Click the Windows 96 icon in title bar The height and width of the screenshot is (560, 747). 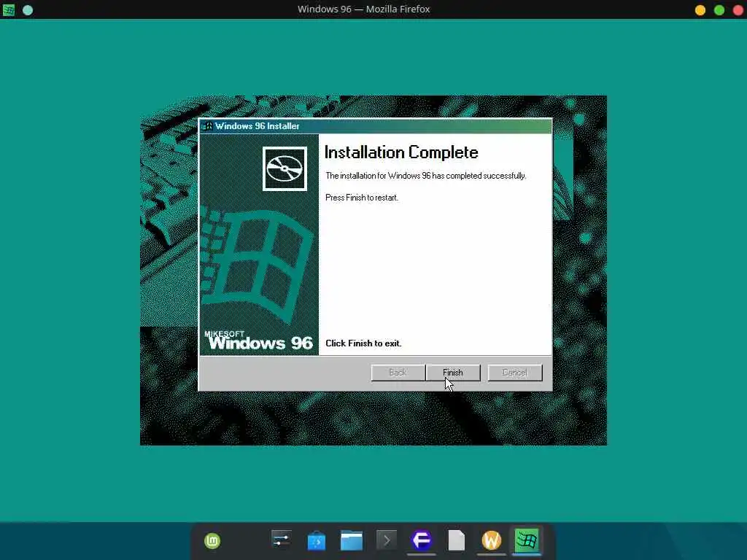pyautogui.click(x=9, y=9)
